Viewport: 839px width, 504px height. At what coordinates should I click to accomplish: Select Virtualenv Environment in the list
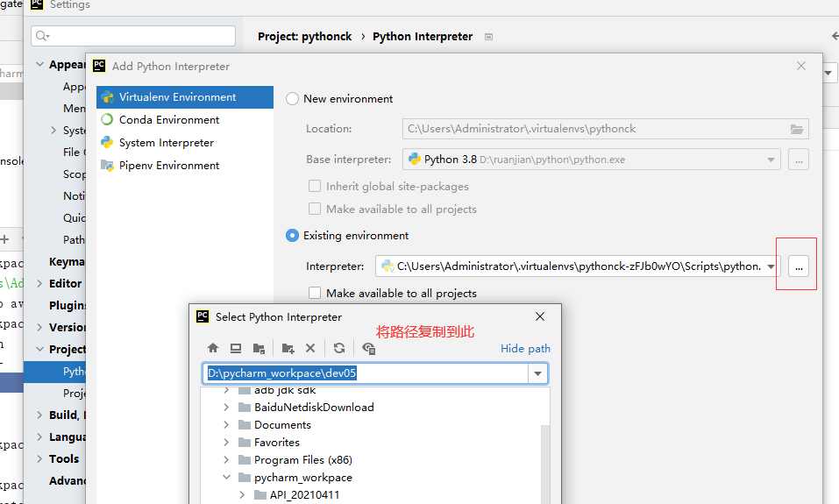[x=185, y=96]
